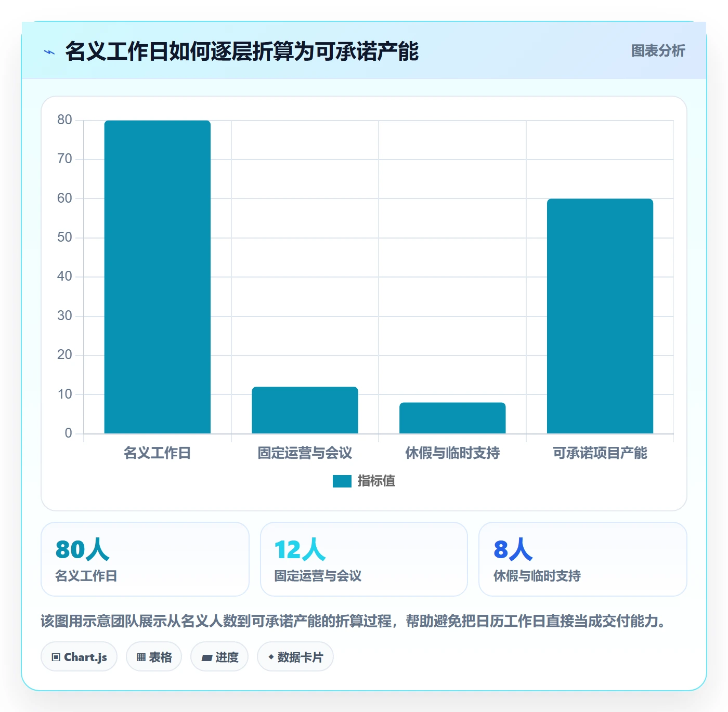Open the 80人 名义工作日 data card

pos(145,559)
